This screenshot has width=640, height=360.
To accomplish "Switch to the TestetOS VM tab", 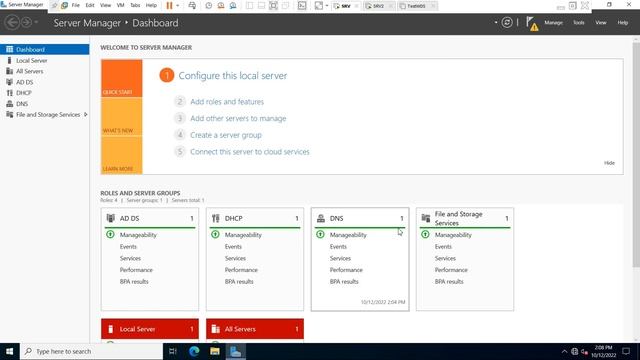I will [x=416, y=6].
